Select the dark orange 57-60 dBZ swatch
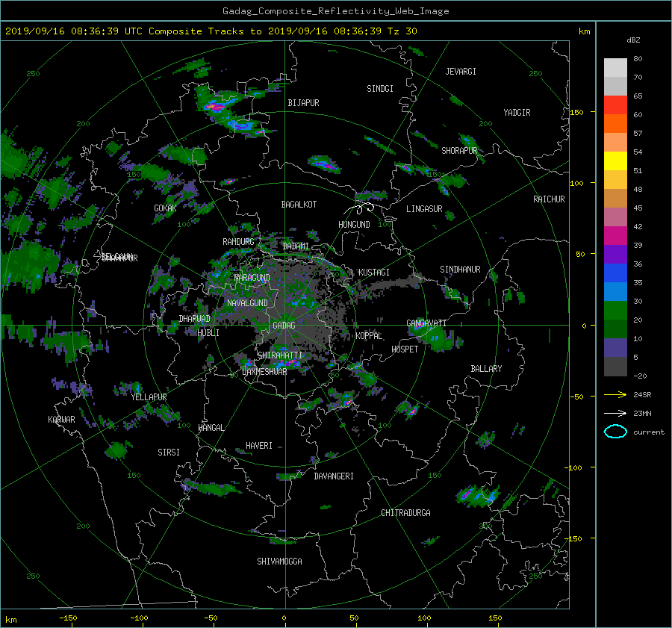The image size is (672, 628). coord(615,123)
